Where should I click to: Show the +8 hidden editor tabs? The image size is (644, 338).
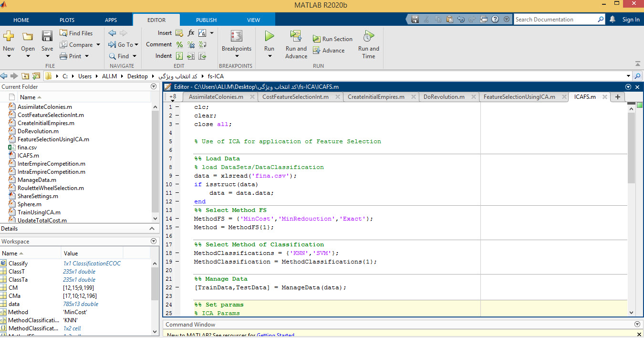pos(173,97)
